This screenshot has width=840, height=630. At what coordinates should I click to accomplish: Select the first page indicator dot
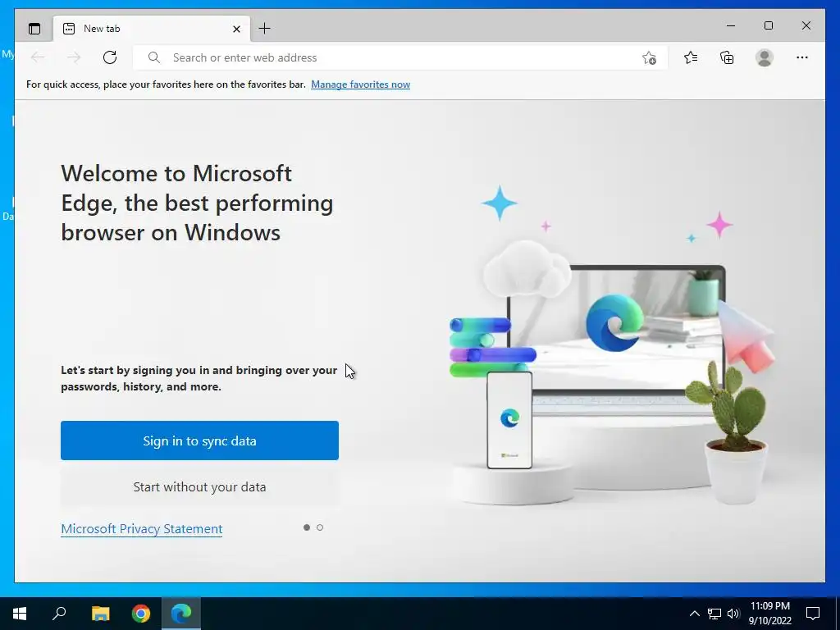307,527
